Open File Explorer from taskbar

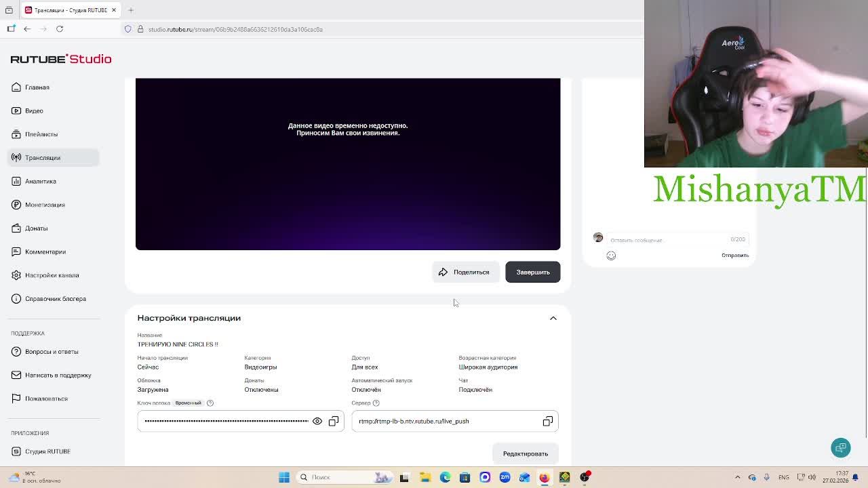[425, 477]
